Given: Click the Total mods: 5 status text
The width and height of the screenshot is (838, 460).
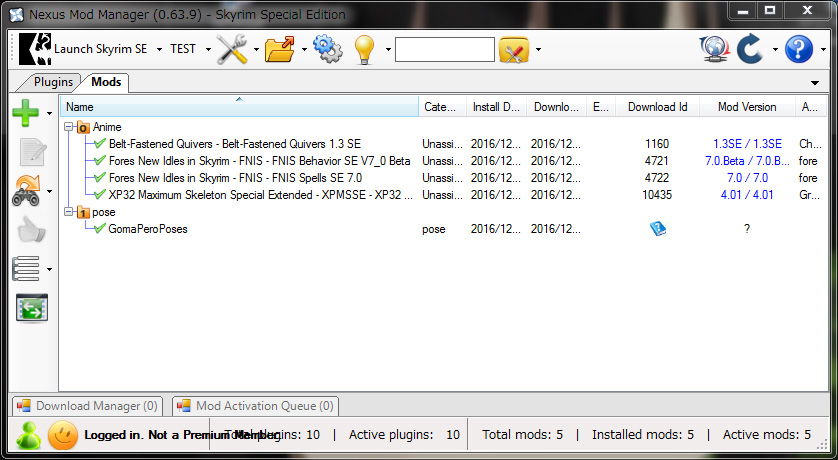Looking at the screenshot, I should point(523,435).
